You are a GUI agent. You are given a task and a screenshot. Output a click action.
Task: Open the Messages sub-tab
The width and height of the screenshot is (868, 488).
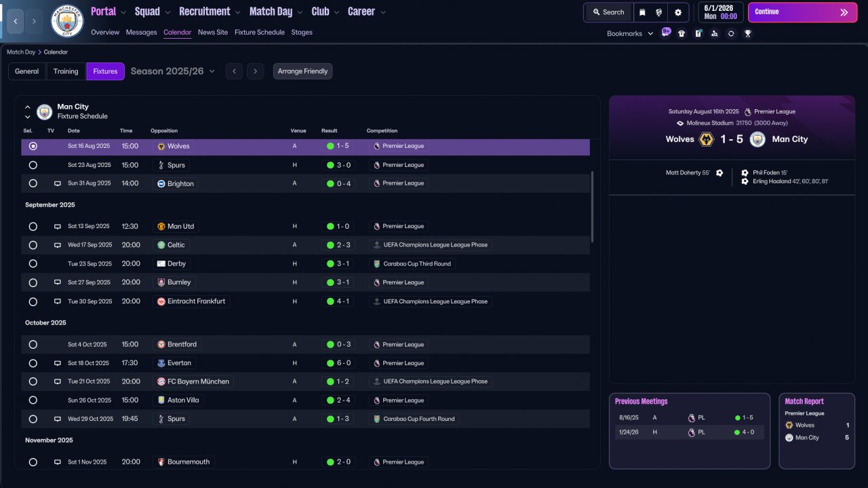(x=141, y=32)
